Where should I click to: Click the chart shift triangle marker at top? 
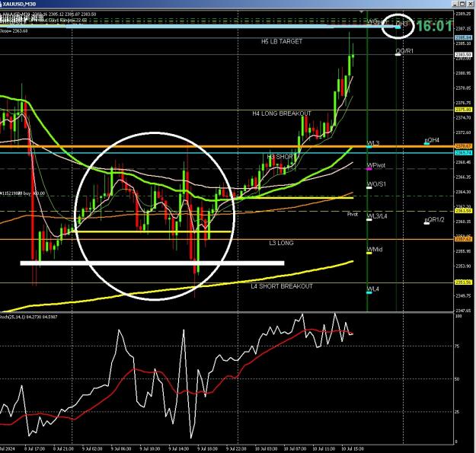[x=361, y=12]
